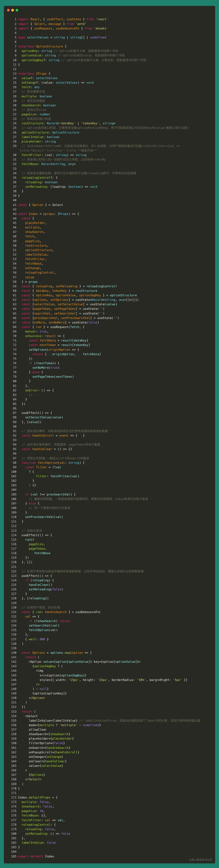Click the red close dot

8,10
